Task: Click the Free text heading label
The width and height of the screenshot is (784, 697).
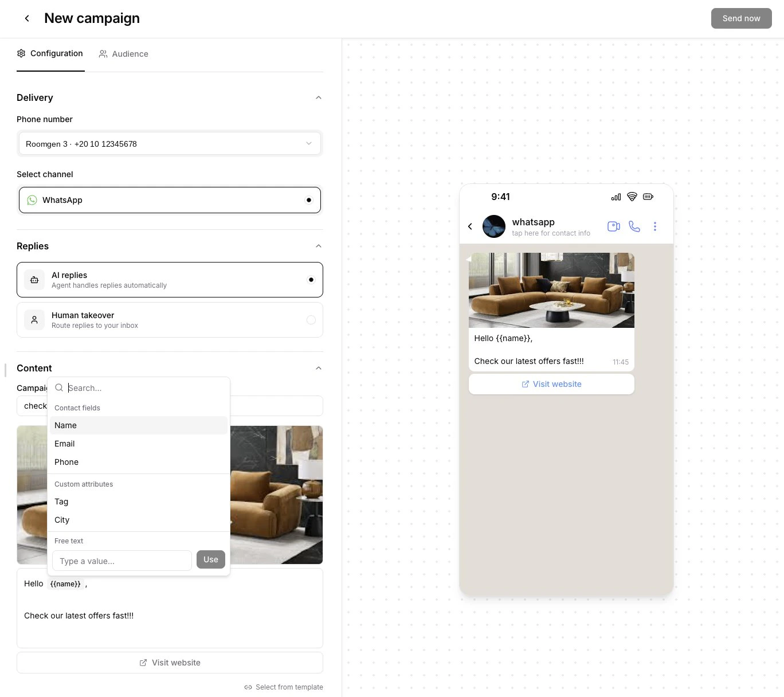Action: click(69, 541)
